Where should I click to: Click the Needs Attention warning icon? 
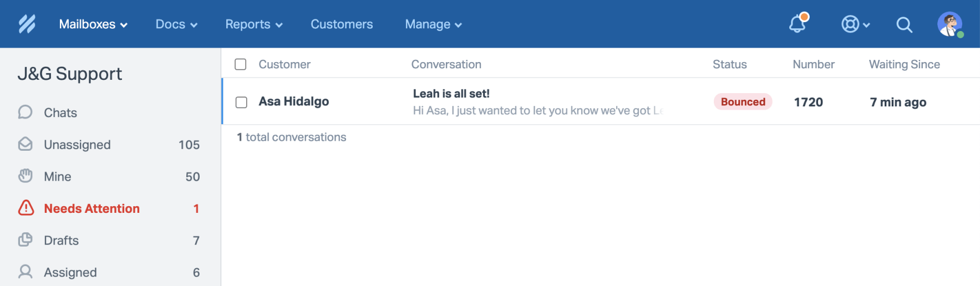pyautogui.click(x=26, y=208)
